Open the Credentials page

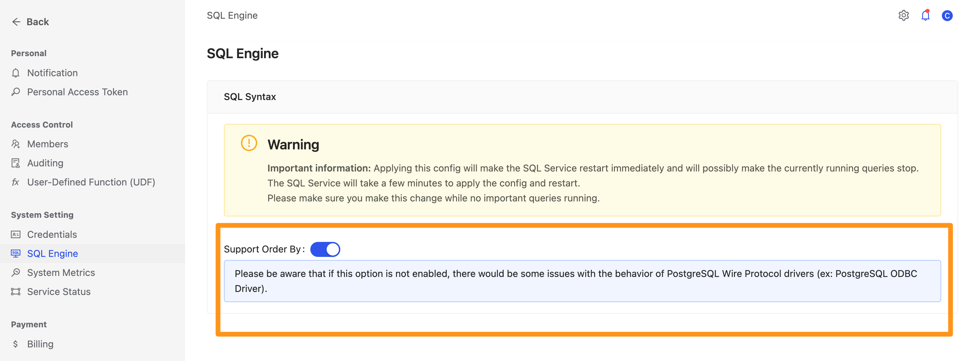[52, 235]
